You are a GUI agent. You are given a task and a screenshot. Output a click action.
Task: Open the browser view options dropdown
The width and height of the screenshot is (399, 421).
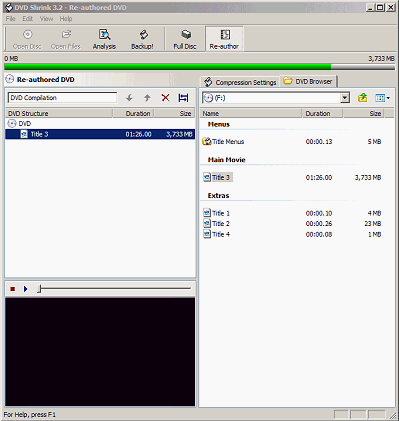point(382,98)
